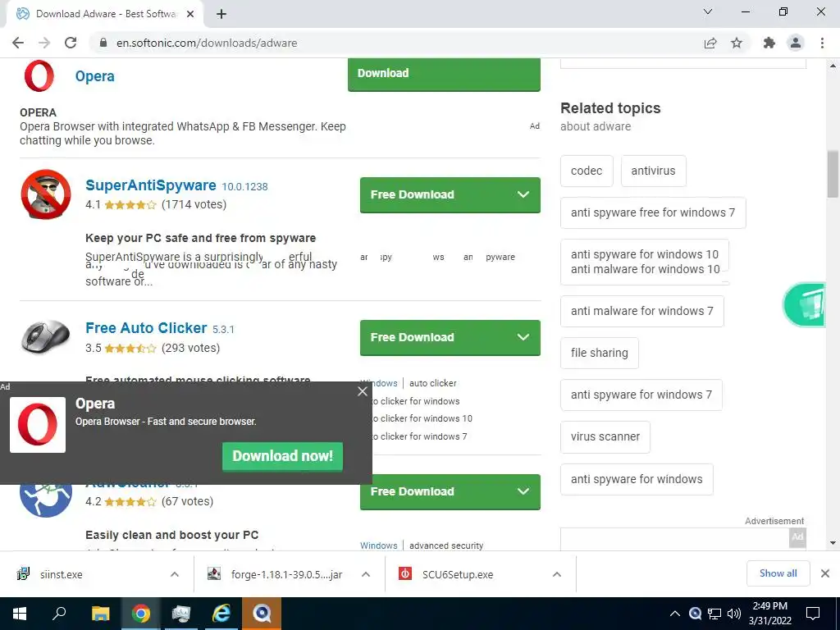Expand options for forge-1.18.1 jar download
This screenshot has width=840, height=630.
coord(366,574)
